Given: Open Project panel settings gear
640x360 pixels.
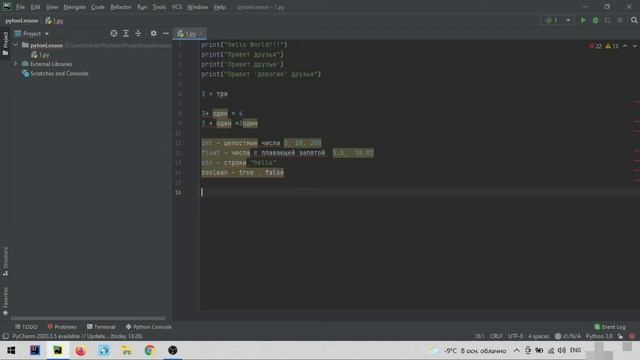Looking at the screenshot, I should tap(153, 33).
